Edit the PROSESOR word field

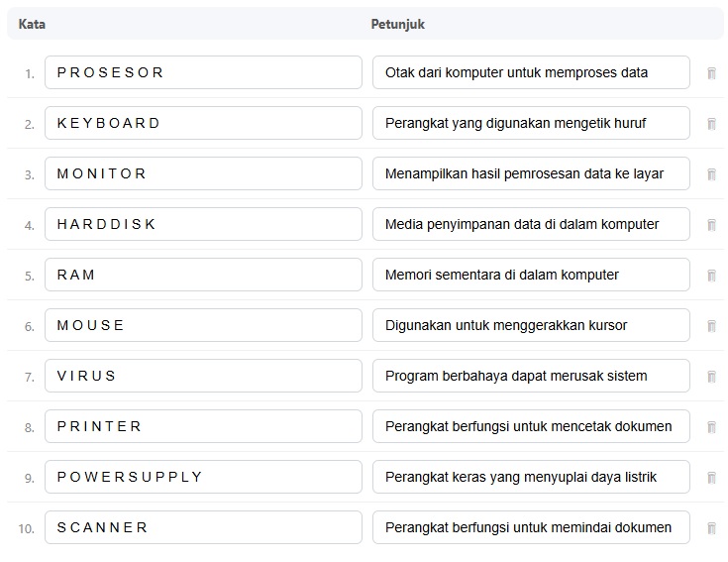pyautogui.click(x=203, y=72)
